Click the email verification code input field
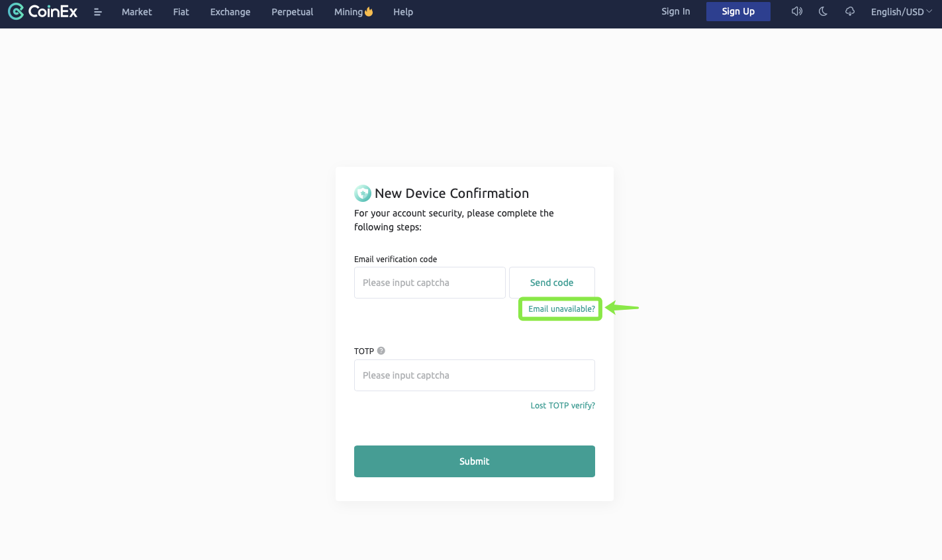This screenshot has width=942, height=560. tap(429, 283)
